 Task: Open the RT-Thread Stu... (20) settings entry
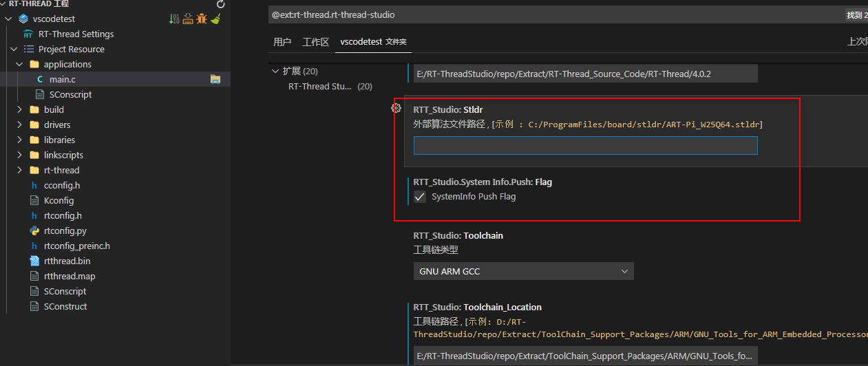tap(330, 87)
